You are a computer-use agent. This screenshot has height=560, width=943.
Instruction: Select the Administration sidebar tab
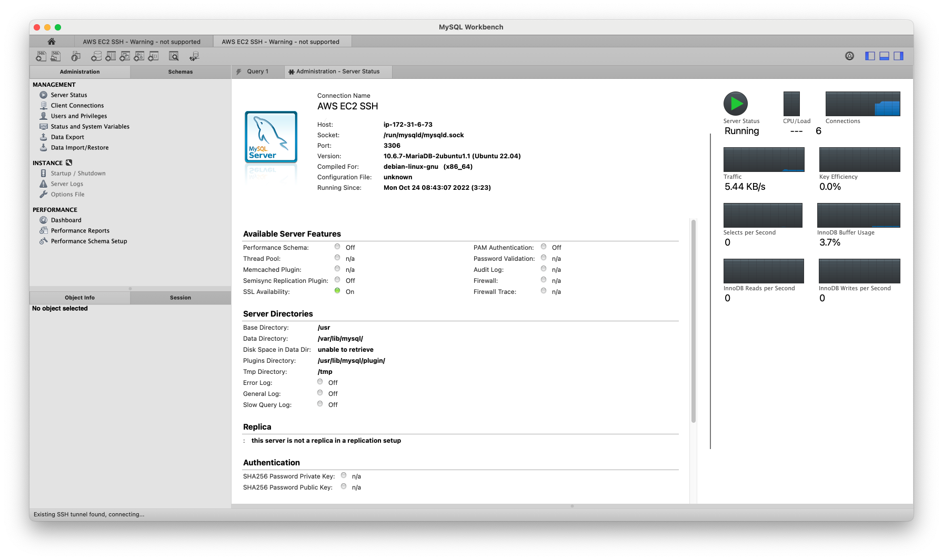tap(79, 72)
